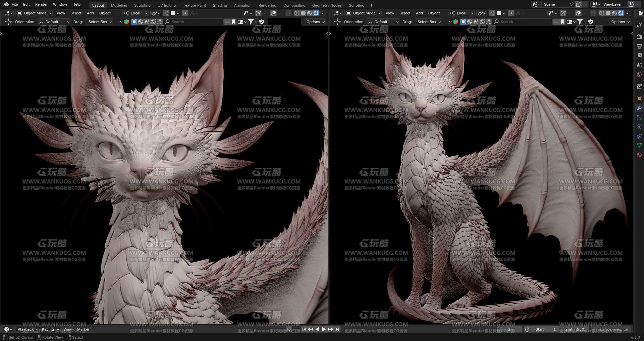Click the search field in left viewport header

(x=194, y=22)
